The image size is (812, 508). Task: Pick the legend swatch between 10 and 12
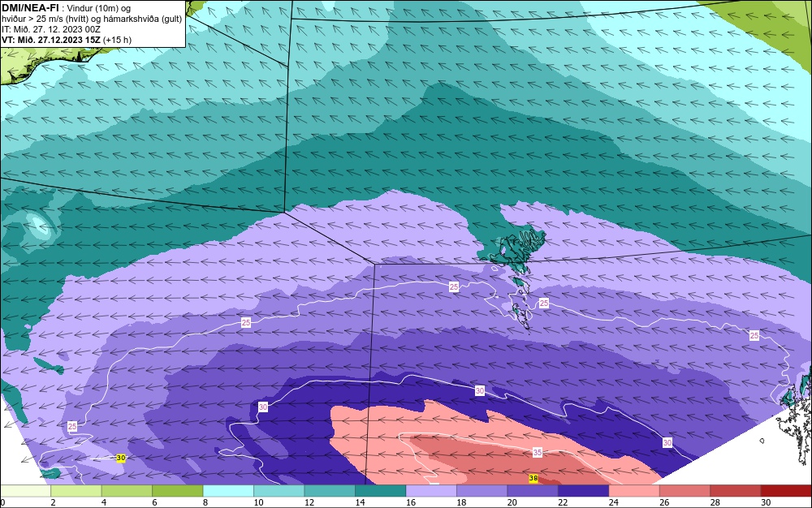coord(279,491)
